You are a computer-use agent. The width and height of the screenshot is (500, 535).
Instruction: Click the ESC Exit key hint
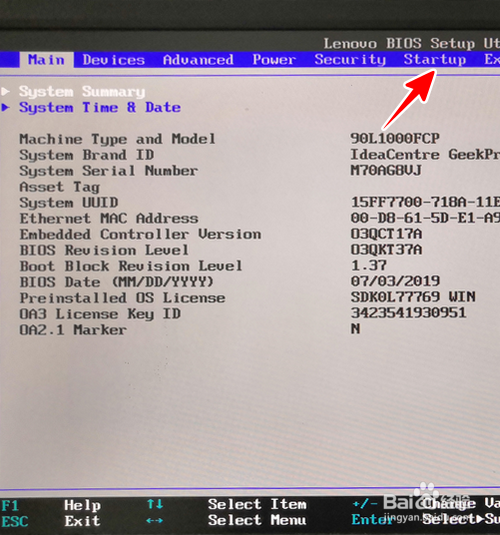(51, 521)
